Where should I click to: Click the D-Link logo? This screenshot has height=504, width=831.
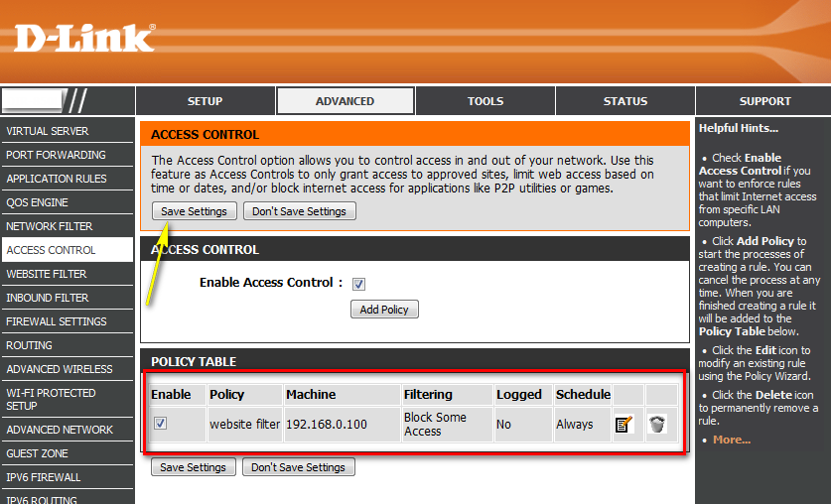[x=84, y=38]
